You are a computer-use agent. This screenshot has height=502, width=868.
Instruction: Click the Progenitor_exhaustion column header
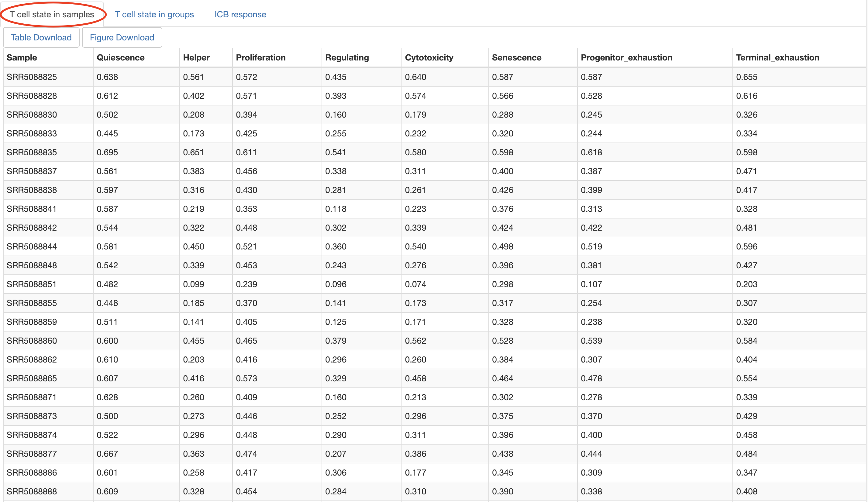point(626,57)
